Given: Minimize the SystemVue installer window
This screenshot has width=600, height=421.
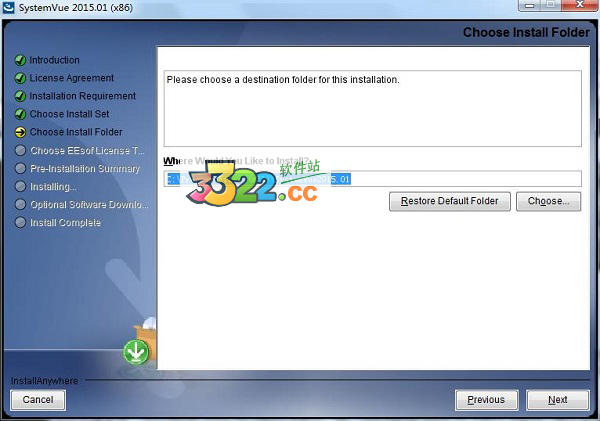Looking at the screenshot, I should pos(530,5).
